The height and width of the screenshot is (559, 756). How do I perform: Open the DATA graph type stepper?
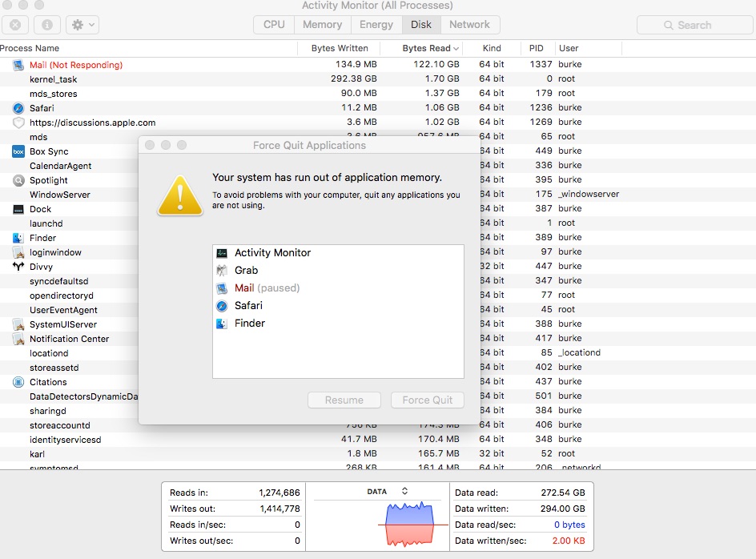(404, 491)
